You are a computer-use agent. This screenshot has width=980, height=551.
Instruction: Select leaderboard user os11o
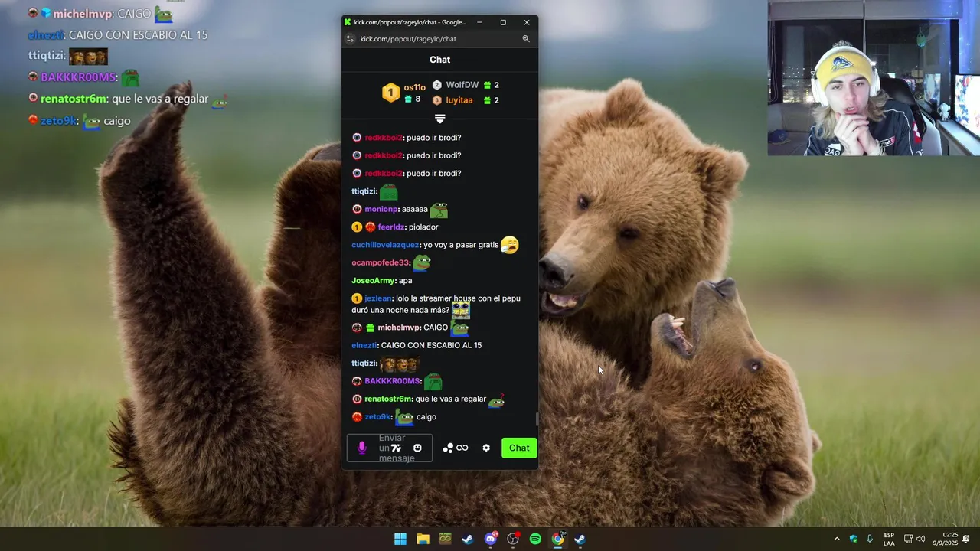coord(414,87)
